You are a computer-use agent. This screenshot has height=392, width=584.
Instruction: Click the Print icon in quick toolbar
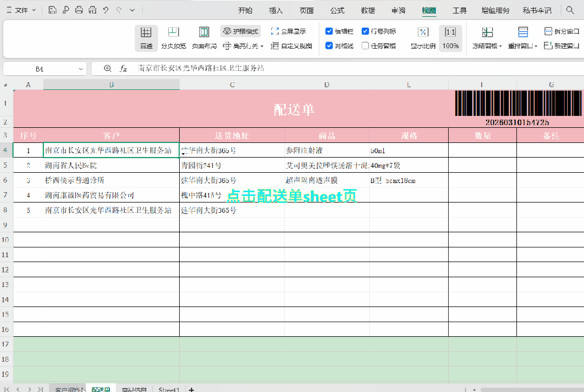[x=79, y=10]
